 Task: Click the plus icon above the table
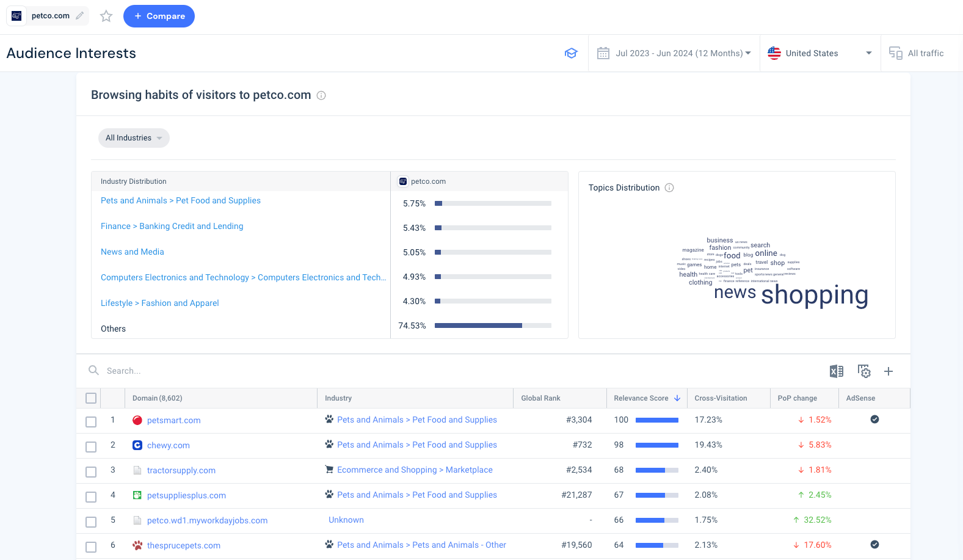coord(889,371)
